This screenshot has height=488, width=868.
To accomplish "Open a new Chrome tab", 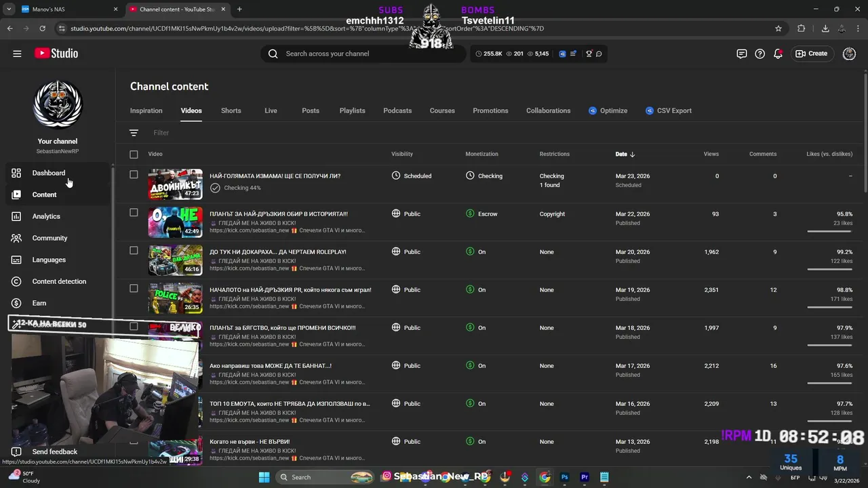I will (x=239, y=9).
